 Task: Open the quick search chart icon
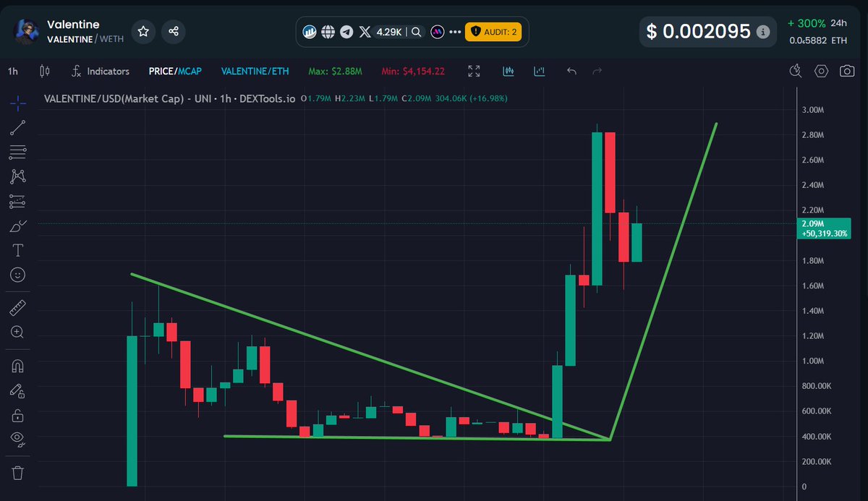point(796,71)
